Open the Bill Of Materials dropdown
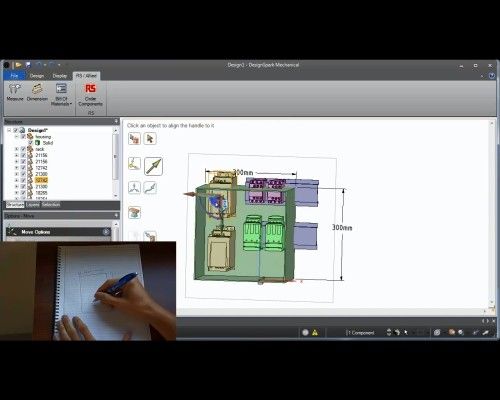 point(61,95)
